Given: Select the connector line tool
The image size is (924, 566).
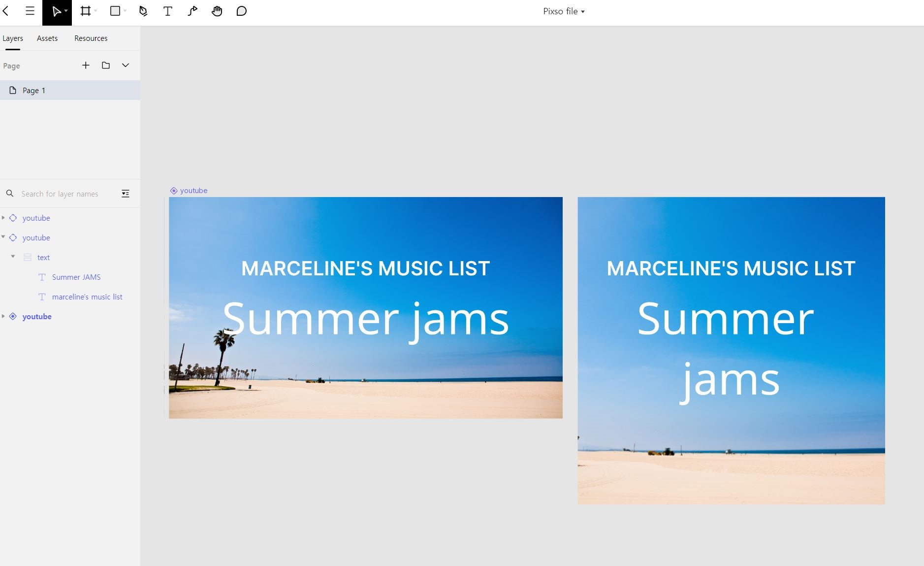Looking at the screenshot, I should [192, 11].
